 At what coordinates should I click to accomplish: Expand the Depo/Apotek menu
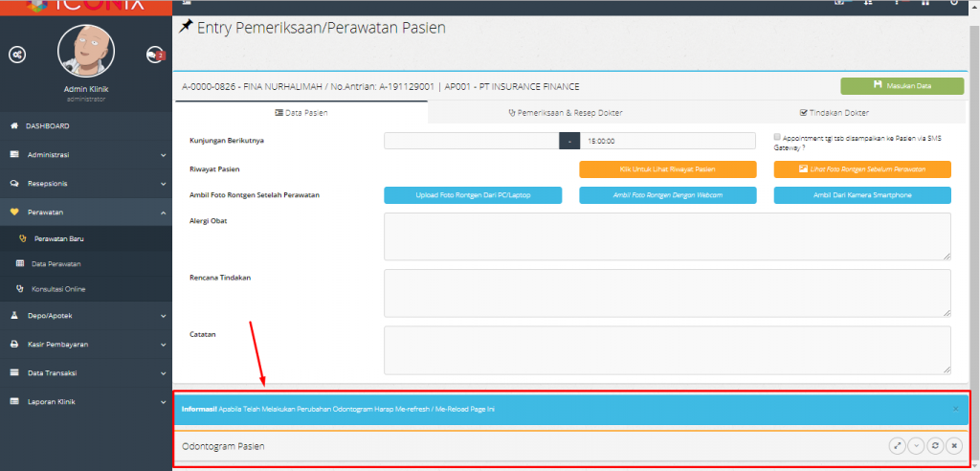(x=86, y=315)
